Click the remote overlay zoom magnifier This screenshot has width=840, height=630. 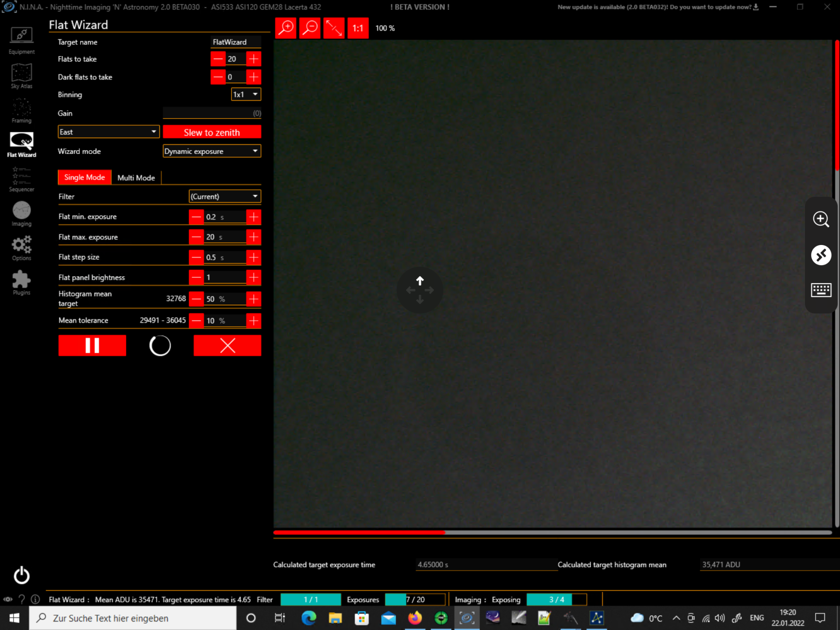tap(821, 219)
